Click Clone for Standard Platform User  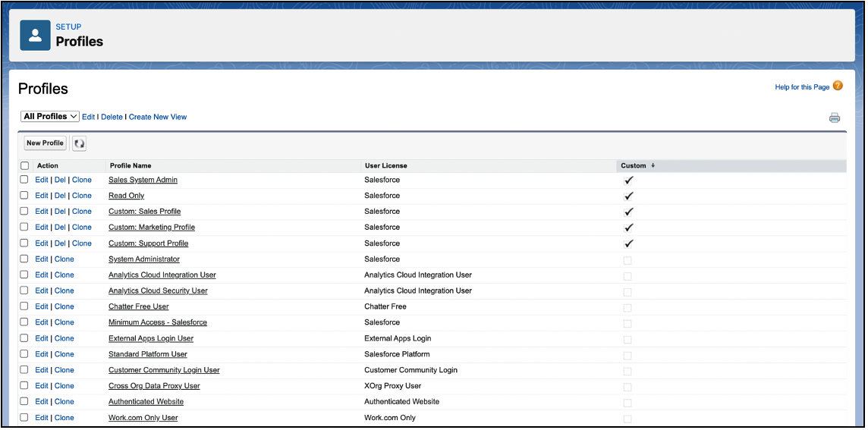pos(64,354)
